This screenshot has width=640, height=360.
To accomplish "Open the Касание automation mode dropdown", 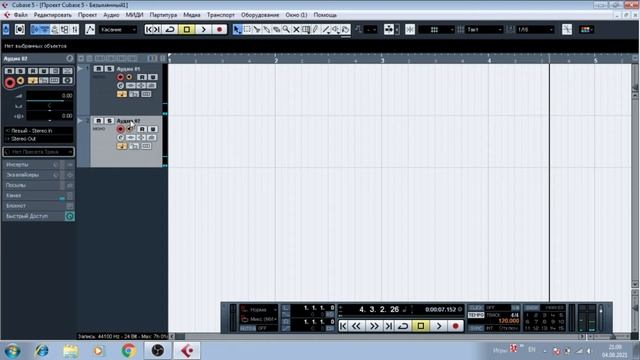I will (118, 29).
